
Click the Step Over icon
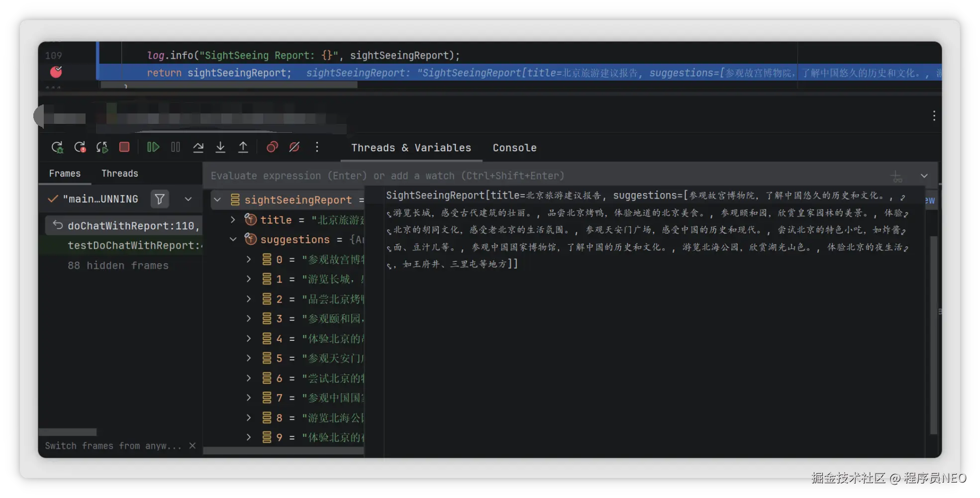pos(198,147)
